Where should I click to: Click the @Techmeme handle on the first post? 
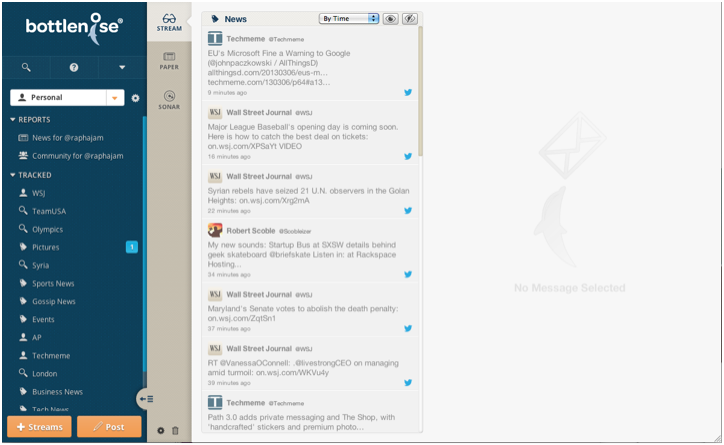click(x=286, y=40)
